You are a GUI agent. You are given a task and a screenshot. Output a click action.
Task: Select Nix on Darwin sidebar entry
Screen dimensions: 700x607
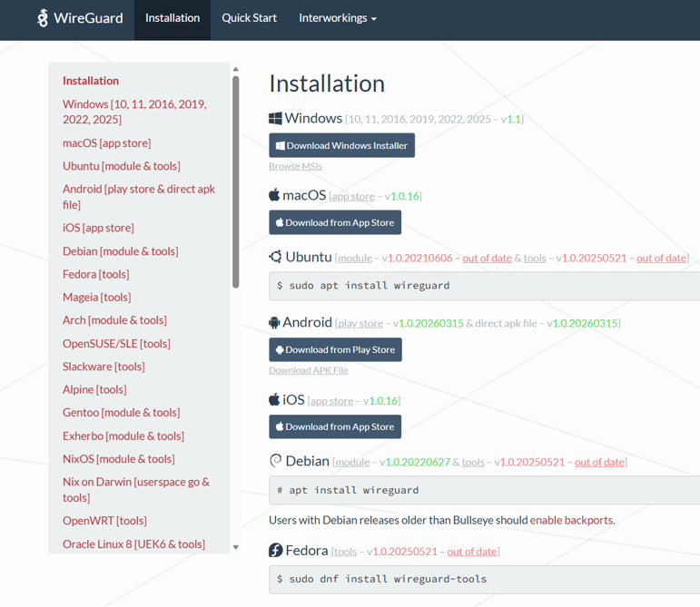click(136, 490)
